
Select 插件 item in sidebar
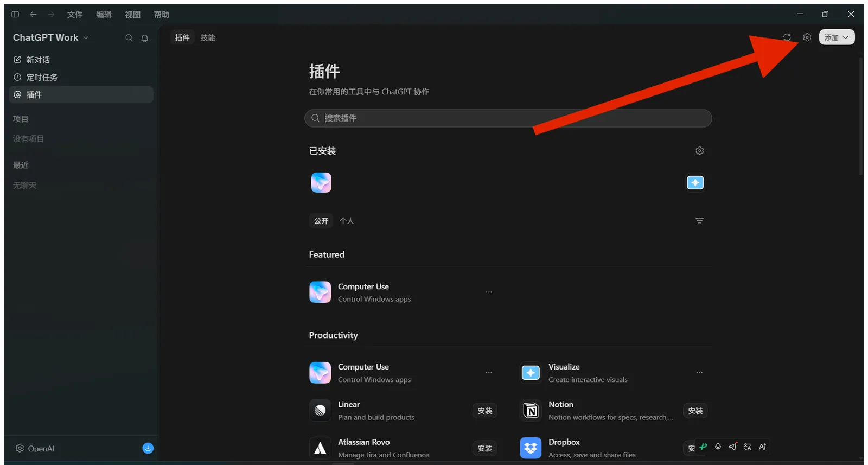tap(81, 94)
